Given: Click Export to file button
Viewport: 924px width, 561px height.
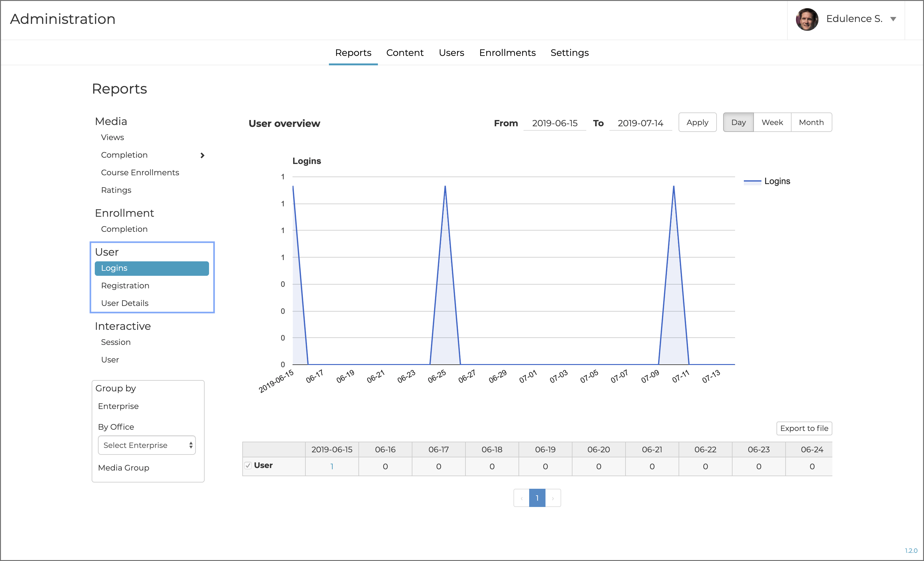Looking at the screenshot, I should (804, 428).
